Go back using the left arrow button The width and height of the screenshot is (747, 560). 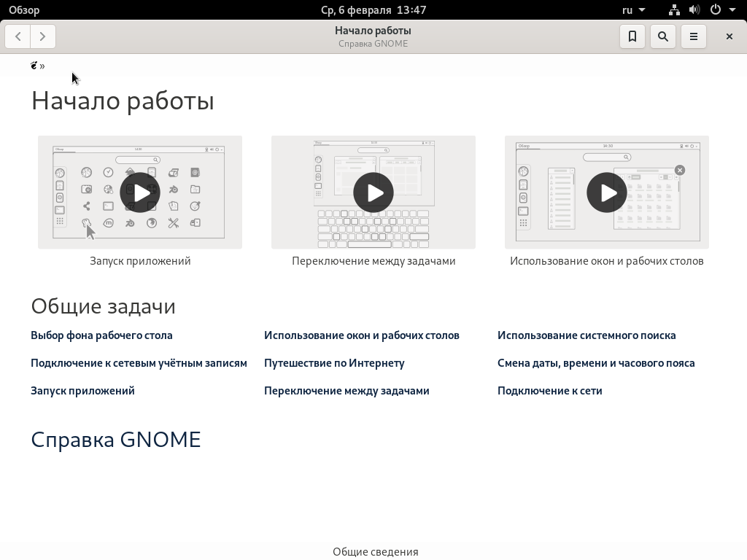(18, 36)
